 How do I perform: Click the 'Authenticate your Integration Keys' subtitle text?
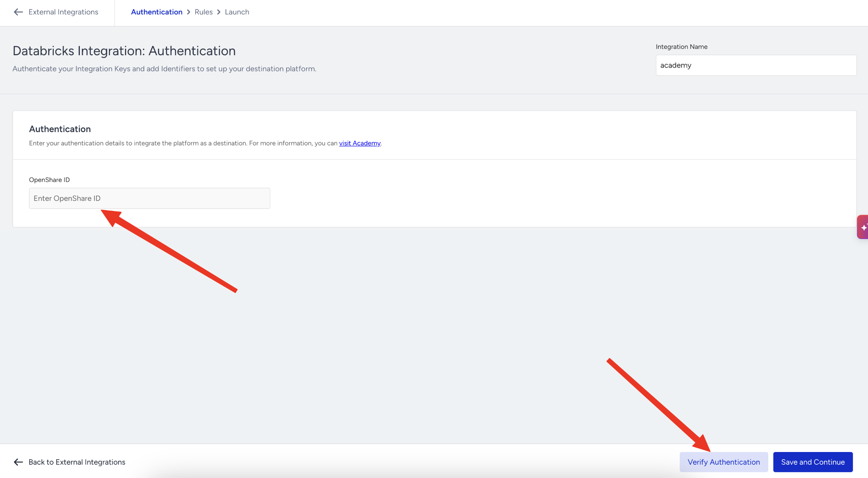(x=164, y=69)
